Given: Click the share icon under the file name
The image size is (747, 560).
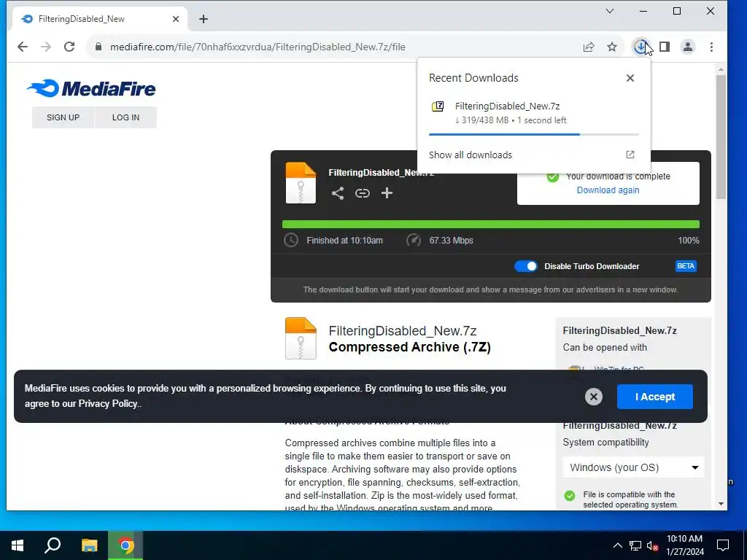Looking at the screenshot, I should point(337,192).
